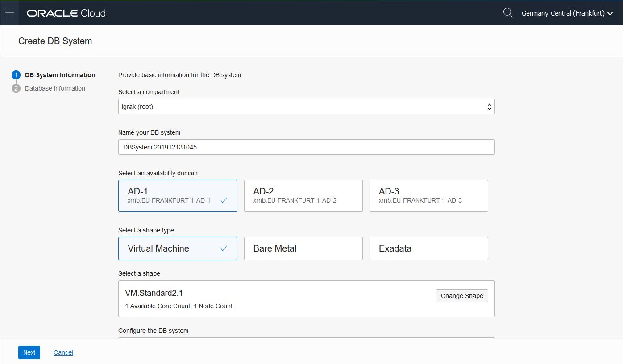Choose Exadata shape type
Viewport: 623px width, 364px height.
coord(428,248)
